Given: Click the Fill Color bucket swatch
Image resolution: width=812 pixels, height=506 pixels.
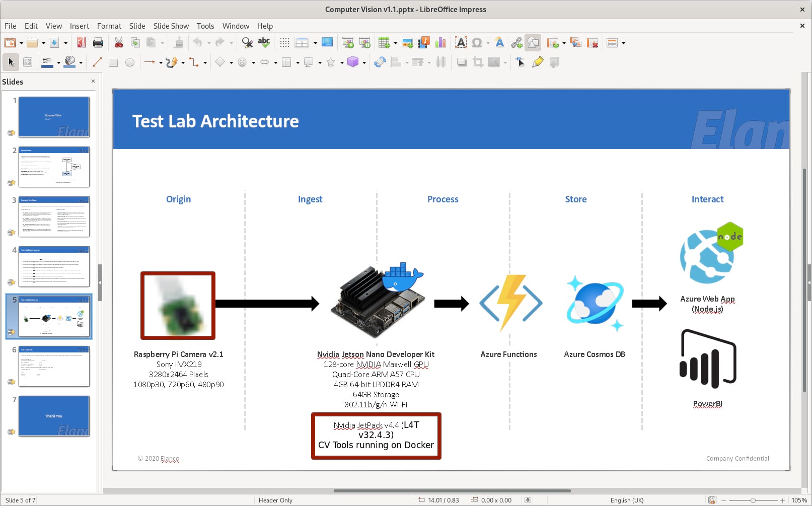Looking at the screenshot, I should tap(70, 62).
